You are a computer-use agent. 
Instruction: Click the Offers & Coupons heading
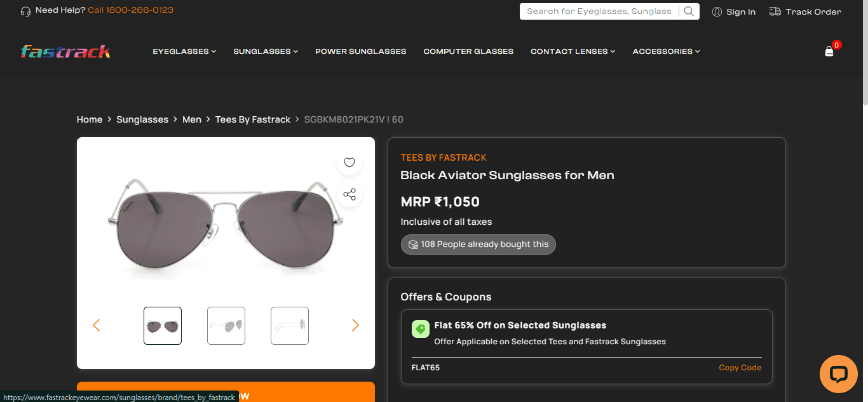point(446,297)
